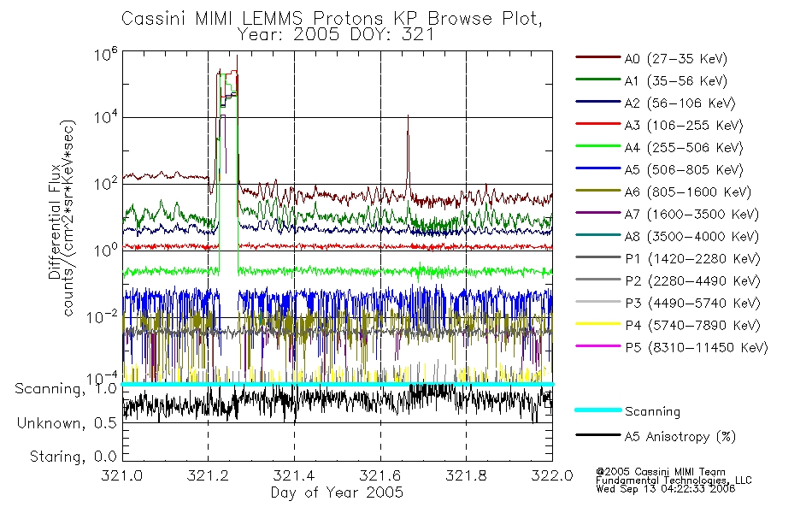Click the P4 (5740-7890 KeV) yellow legend line
Screen dimensions: 812x513
[x=598, y=324]
